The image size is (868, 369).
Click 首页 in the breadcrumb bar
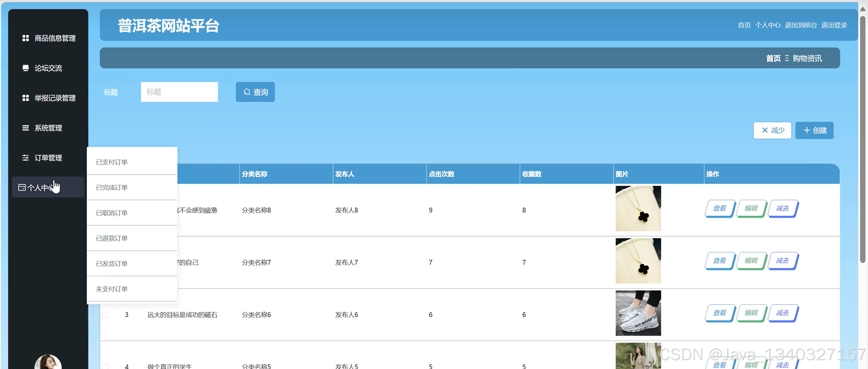coord(773,58)
